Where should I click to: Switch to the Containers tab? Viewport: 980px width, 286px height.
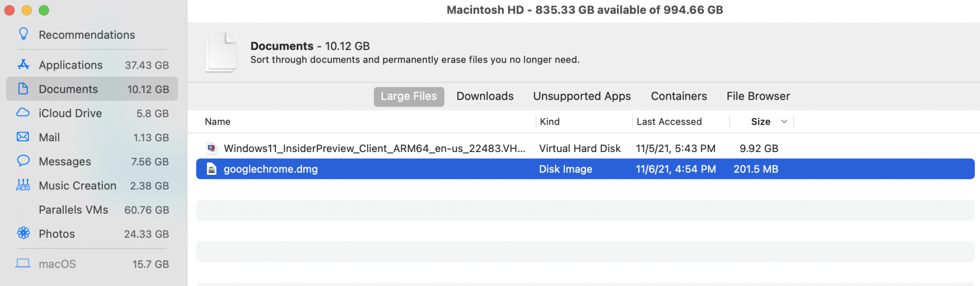tap(679, 96)
